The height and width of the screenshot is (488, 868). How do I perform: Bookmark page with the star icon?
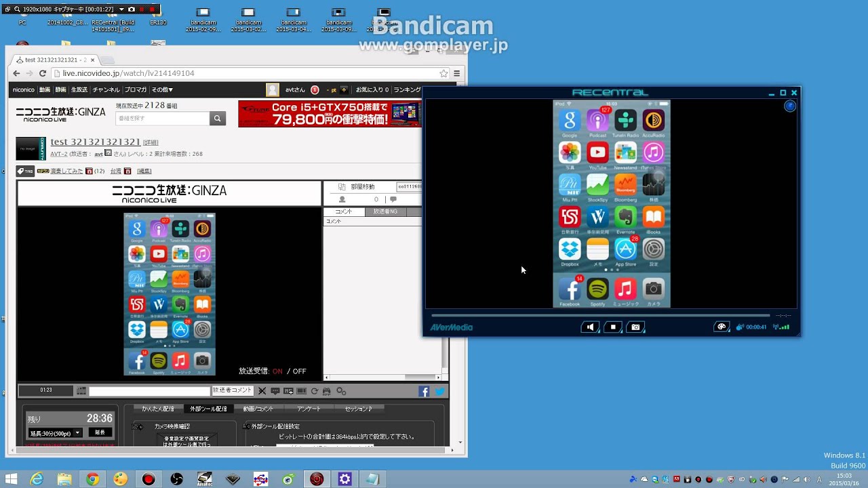pyautogui.click(x=443, y=73)
